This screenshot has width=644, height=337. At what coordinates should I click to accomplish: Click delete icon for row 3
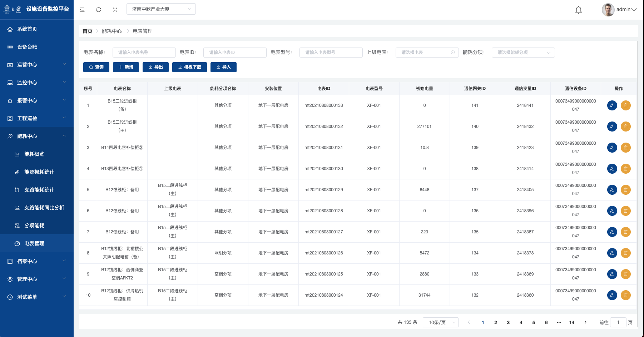625,148
